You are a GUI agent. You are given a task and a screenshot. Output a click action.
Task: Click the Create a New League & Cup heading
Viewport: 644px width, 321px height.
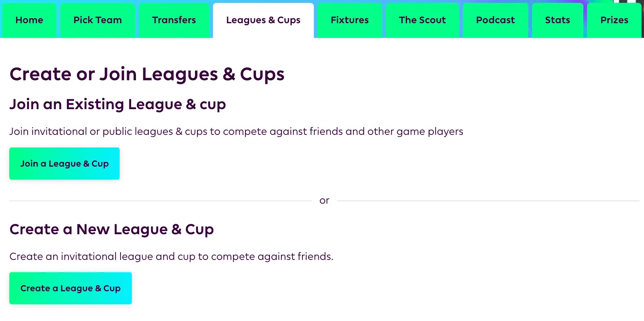point(112,229)
